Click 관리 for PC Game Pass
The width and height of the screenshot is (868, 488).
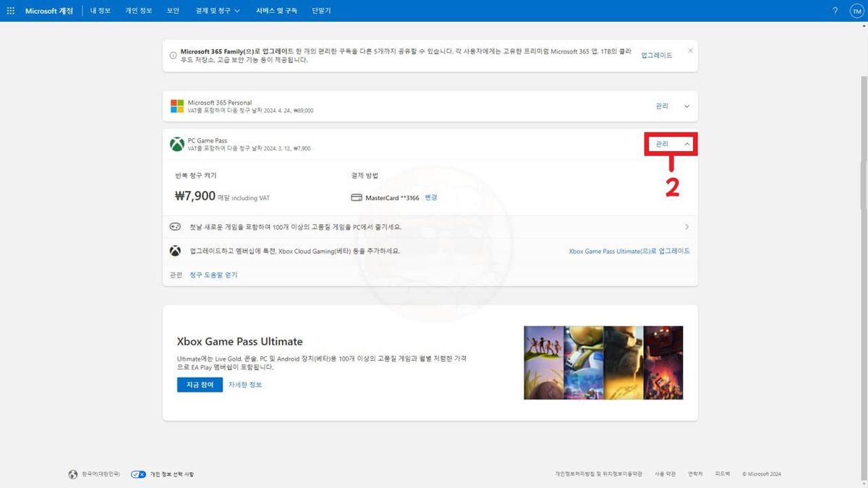662,144
